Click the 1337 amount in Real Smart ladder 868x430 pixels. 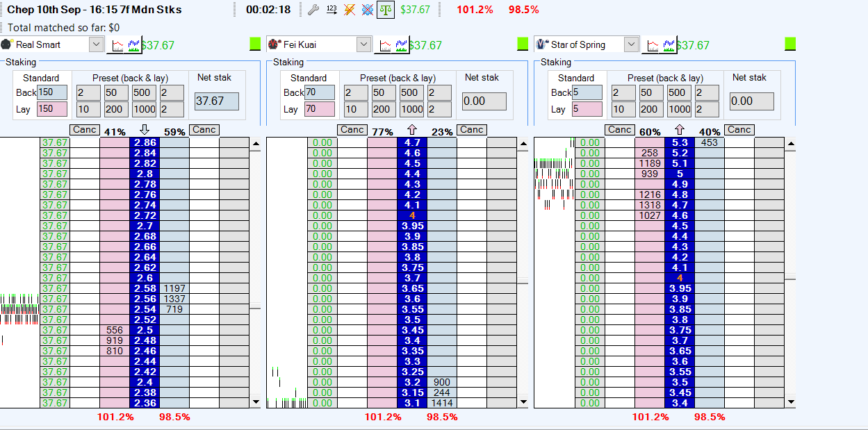pyautogui.click(x=174, y=299)
